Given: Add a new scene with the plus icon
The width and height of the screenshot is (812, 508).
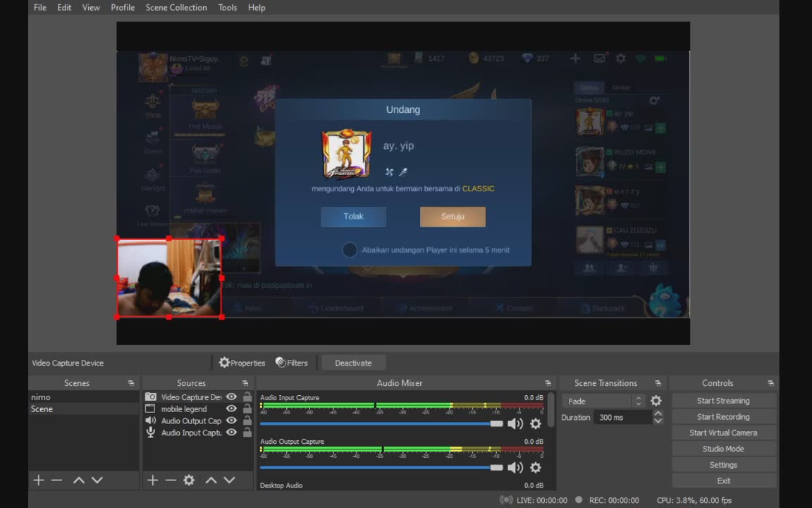Looking at the screenshot, I should [39, 480].
